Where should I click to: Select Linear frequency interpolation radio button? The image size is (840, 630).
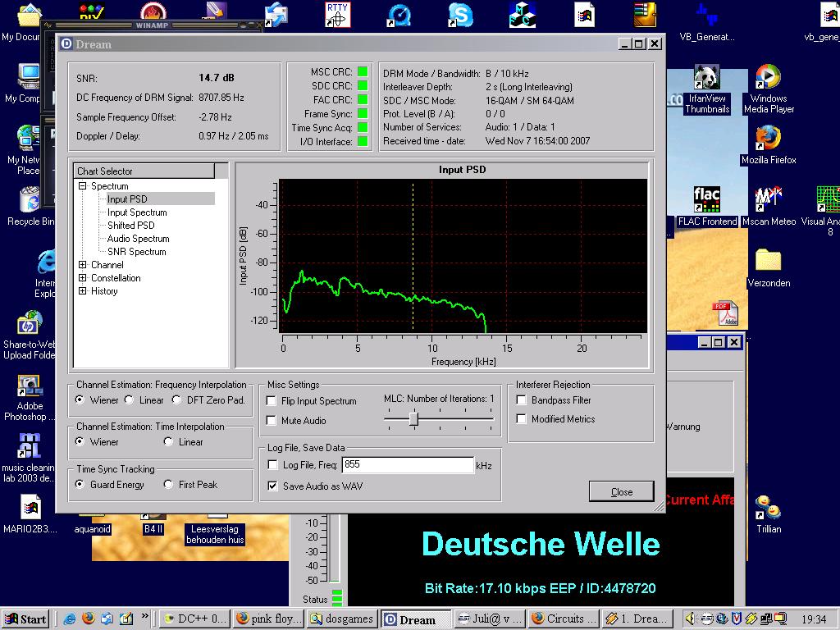pos(130,400)
